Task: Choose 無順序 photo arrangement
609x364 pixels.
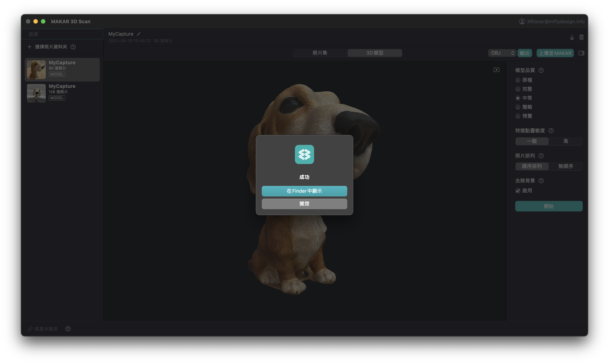Action: click(x=565, y=166)
